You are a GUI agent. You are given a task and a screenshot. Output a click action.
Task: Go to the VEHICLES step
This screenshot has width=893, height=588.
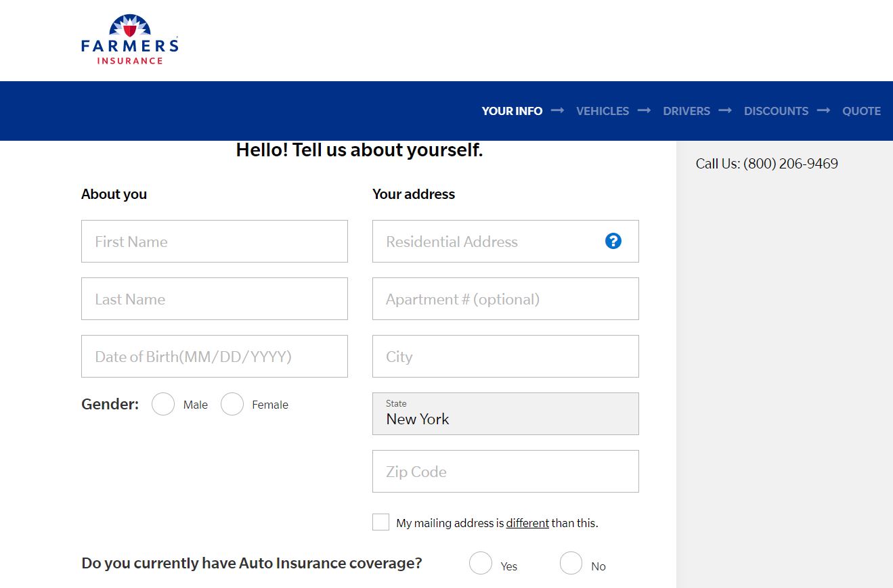point(603,111)
